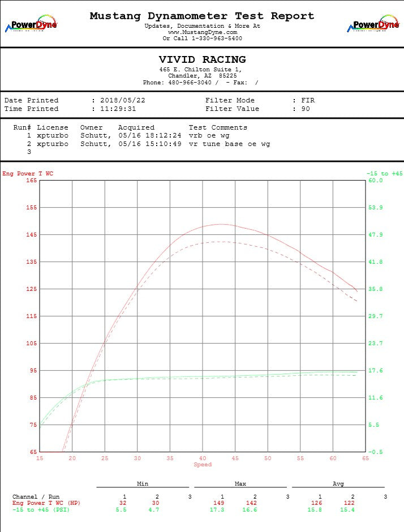Click acquired time '05/16 15:10:49'
This screenshot has width=404, height=532.
click(149, 144)
